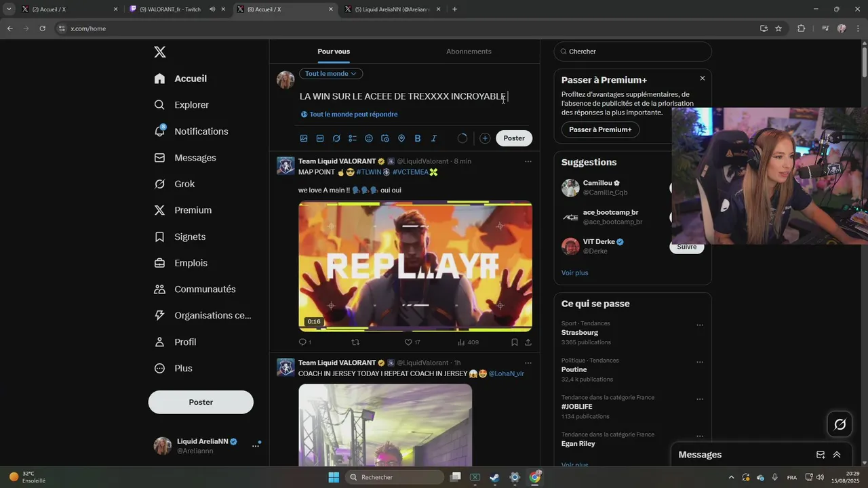The height and width of the screenshot is (488, 868).
Task: Open the Strasbourg trend
Action: (580, 333)
